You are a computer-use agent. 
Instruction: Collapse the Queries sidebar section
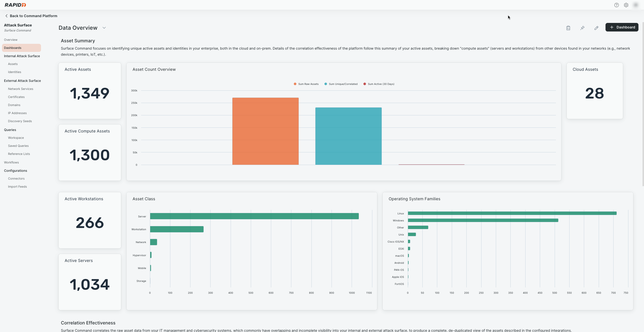tap(10, 130)
